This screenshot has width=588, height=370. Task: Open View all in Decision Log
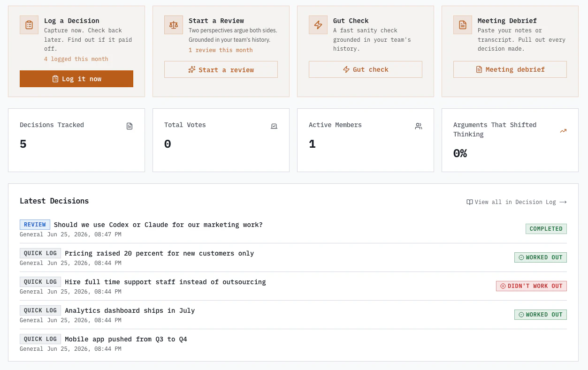(516, 202)
